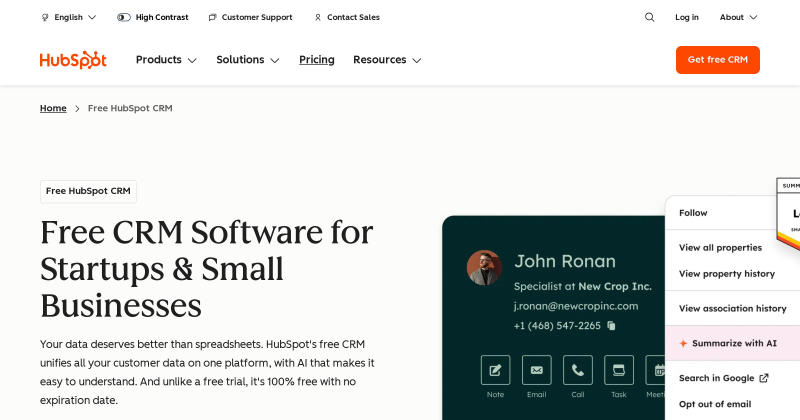Click the chevron next to Products
The height and width of the screenshot is (420, 800).
tap(192, 61)
